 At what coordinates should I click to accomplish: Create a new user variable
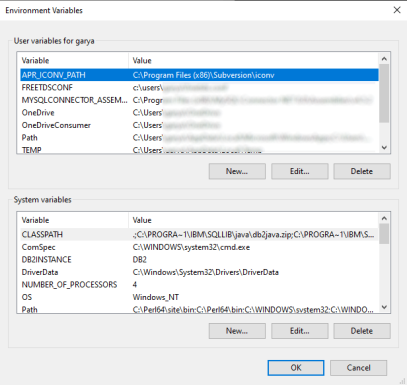tap(237, 171)
